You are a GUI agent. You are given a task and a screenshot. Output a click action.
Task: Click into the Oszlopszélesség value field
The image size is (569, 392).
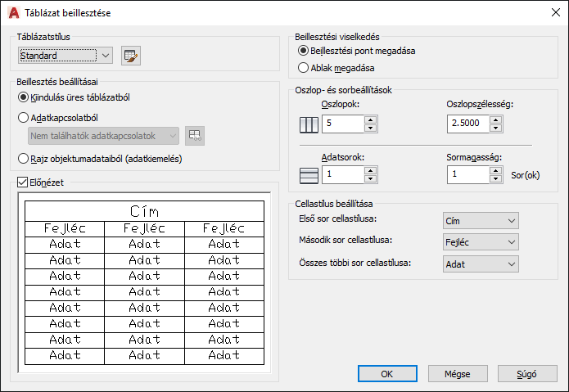click(467, 124)
